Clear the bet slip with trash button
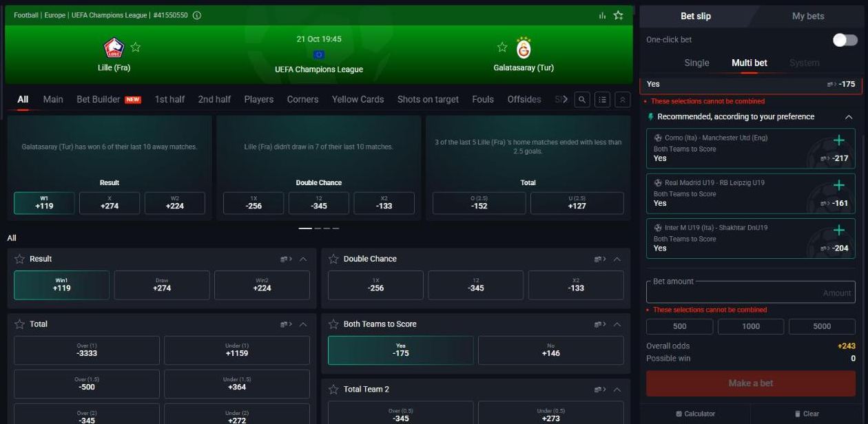868x424 pixels. [x=807, y=414]
